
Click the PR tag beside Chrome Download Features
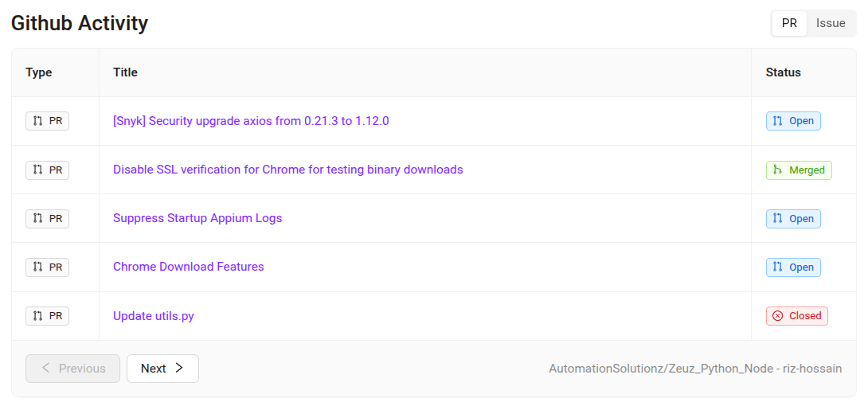pyautogui.click(x=47, y=267)
